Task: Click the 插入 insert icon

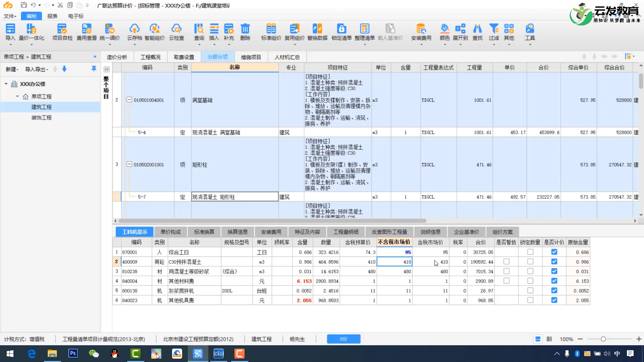Action: [214, 32]
